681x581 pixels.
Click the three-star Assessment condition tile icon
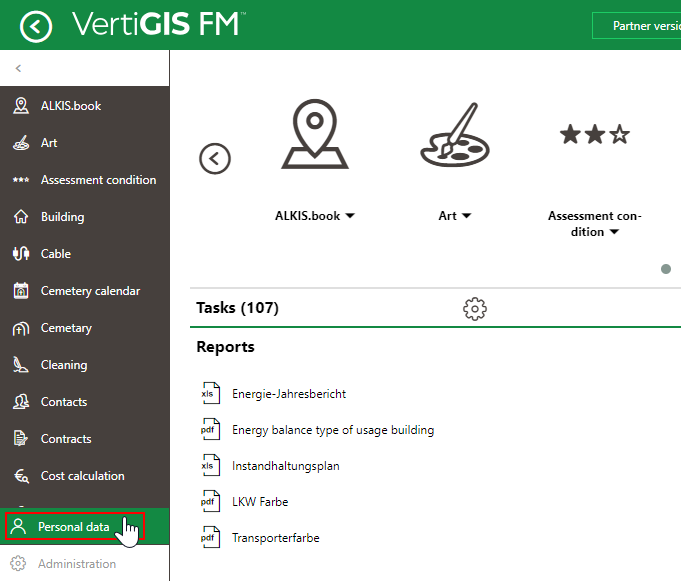click(594, 135)
